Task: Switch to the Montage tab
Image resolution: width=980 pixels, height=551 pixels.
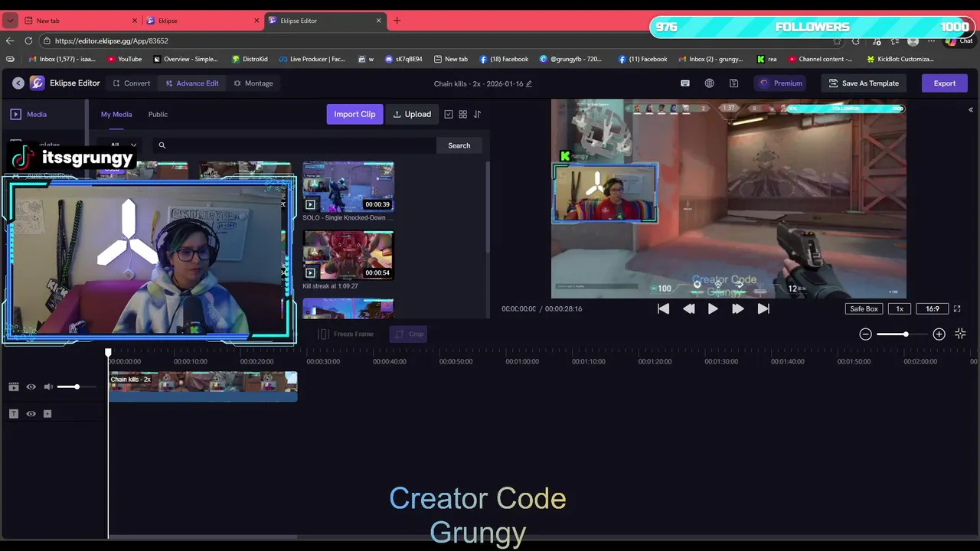Action: tap(253, 83)
